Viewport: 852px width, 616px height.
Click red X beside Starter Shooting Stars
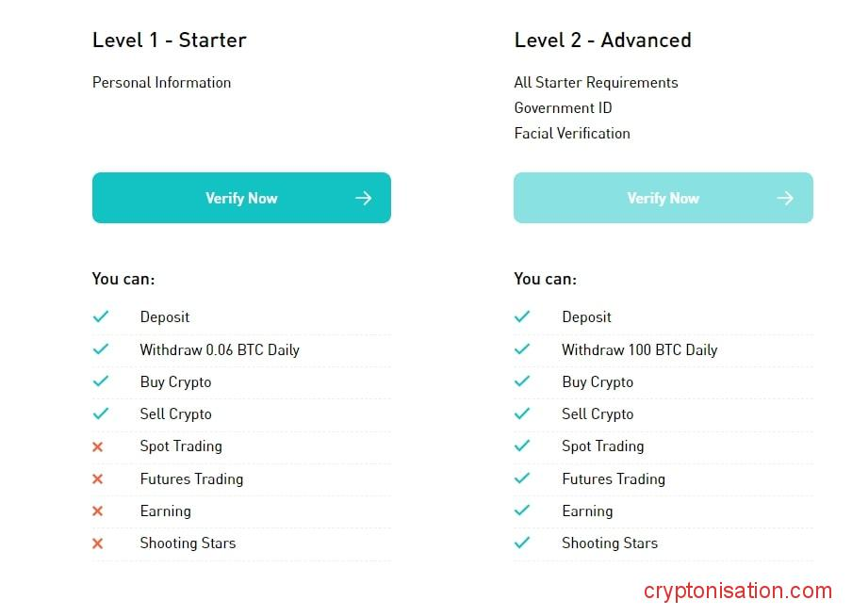point(98,543)
